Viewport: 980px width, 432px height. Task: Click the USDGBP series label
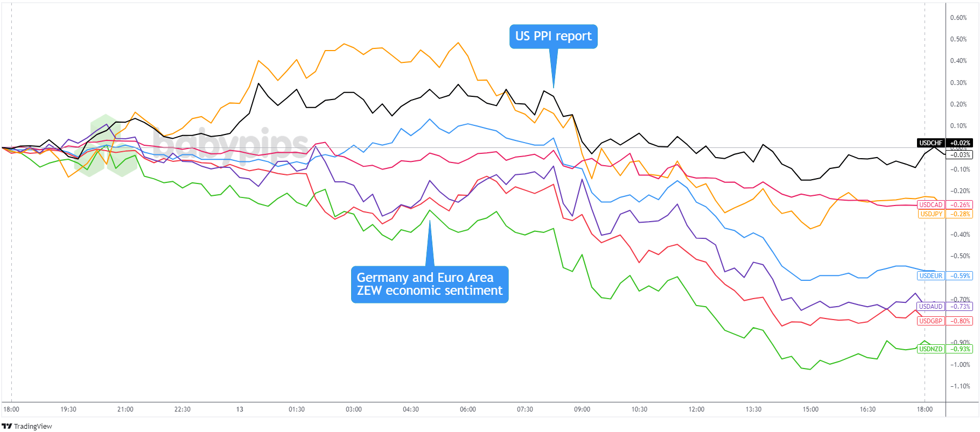[x=930, y=321]
